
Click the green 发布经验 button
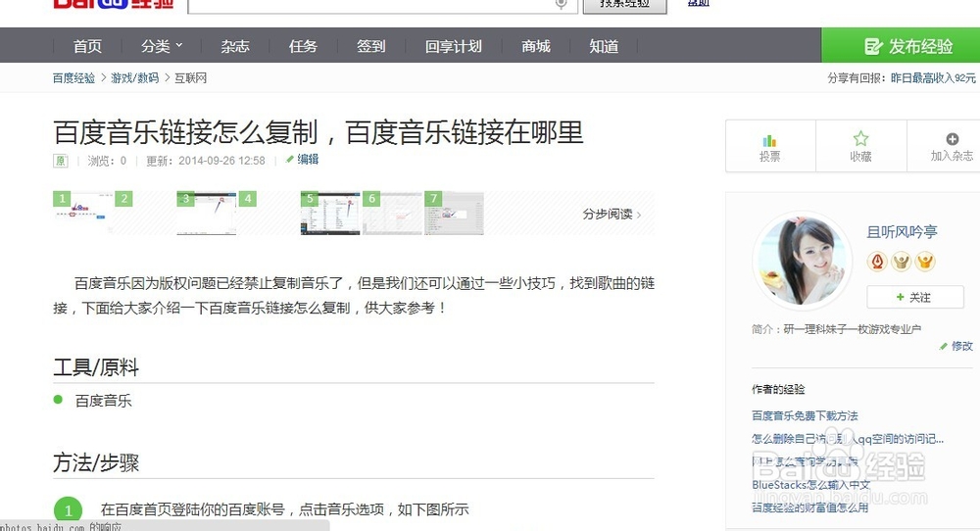901,45
